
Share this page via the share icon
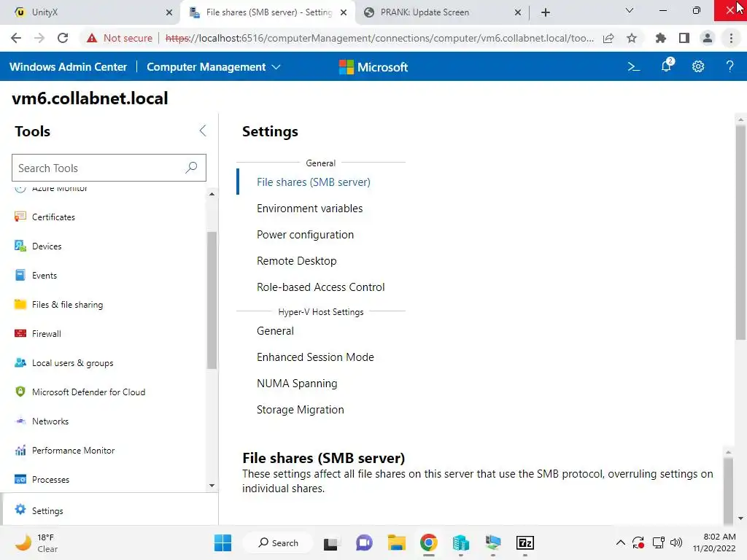coord(608,38)
